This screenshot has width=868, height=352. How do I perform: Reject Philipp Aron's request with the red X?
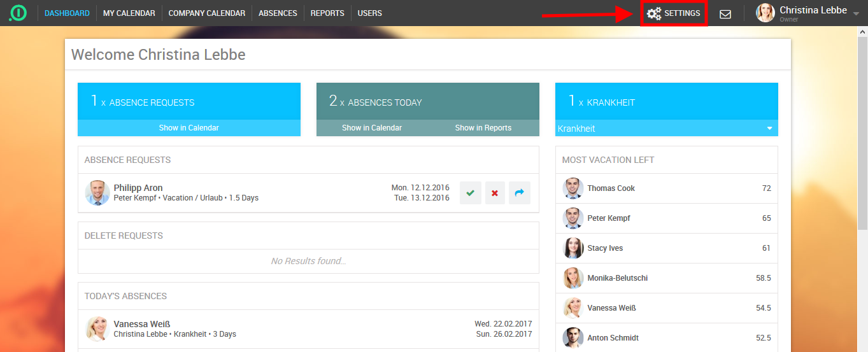point(495,193)
